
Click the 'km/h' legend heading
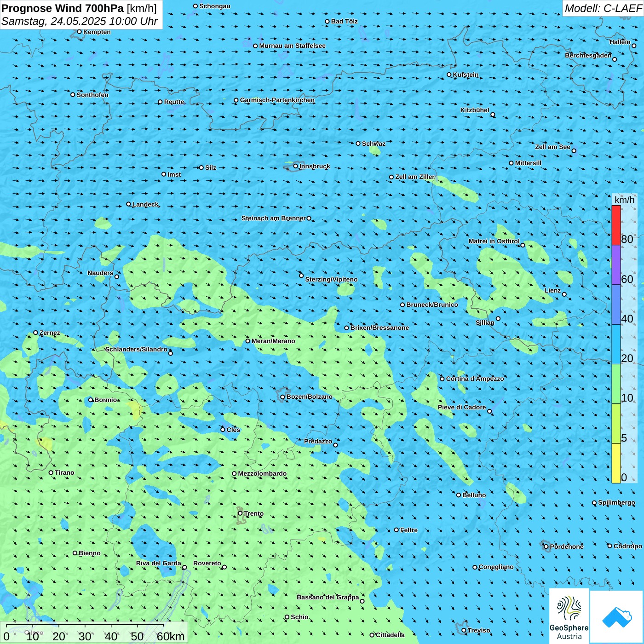pyautogui.click(x=624, y=200)
